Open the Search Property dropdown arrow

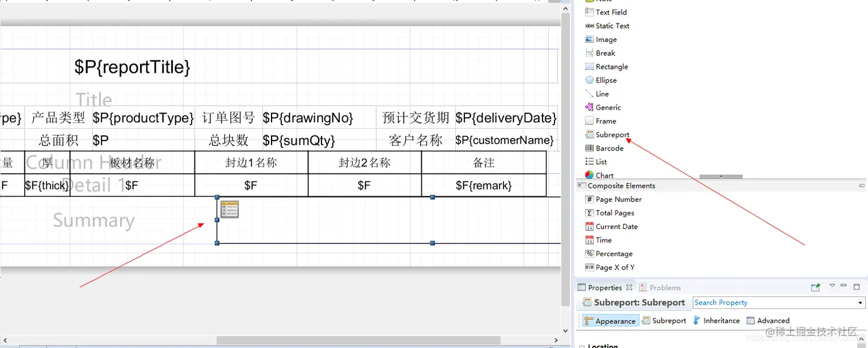(860, 303)
